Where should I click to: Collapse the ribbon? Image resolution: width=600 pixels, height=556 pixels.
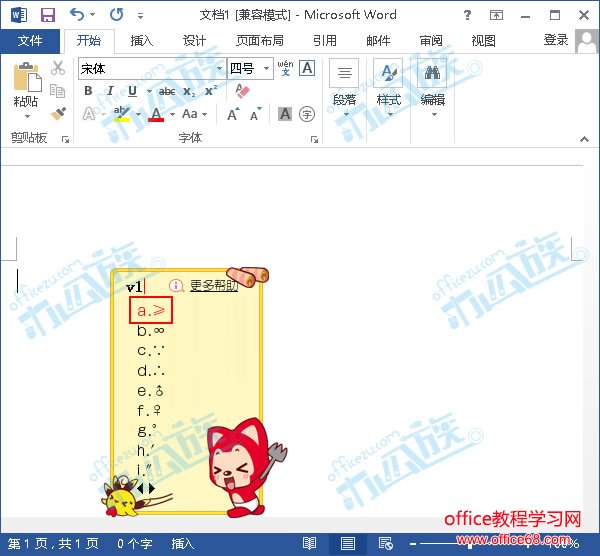(584, 139)
